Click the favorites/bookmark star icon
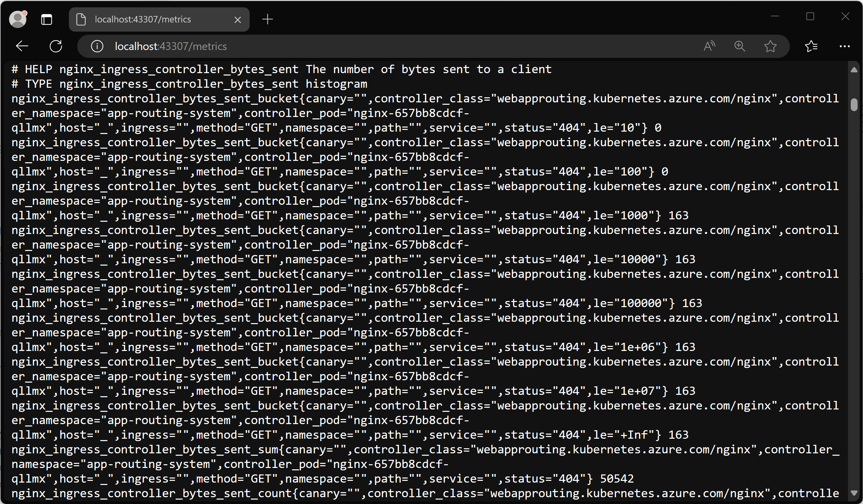 coord(769,47)
